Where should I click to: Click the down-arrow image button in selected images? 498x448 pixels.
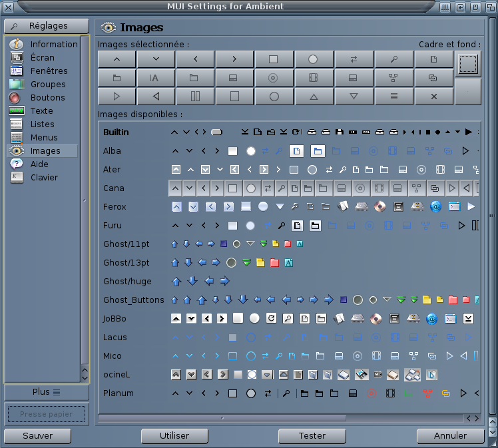(156, 59)
